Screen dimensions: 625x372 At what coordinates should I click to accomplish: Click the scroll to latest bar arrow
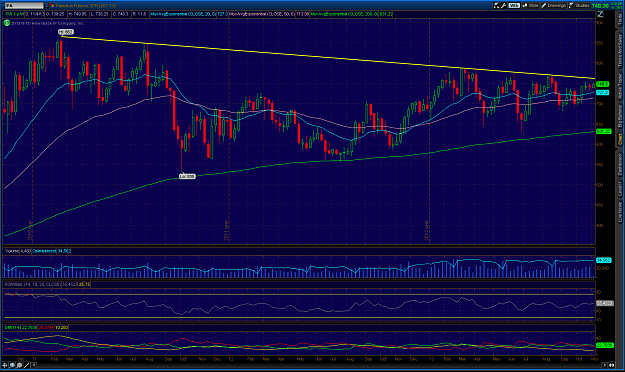click(612, 365)
